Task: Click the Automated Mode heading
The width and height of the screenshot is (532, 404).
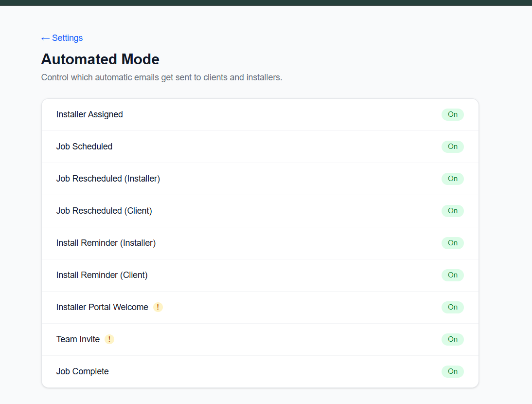Action: 100,59
